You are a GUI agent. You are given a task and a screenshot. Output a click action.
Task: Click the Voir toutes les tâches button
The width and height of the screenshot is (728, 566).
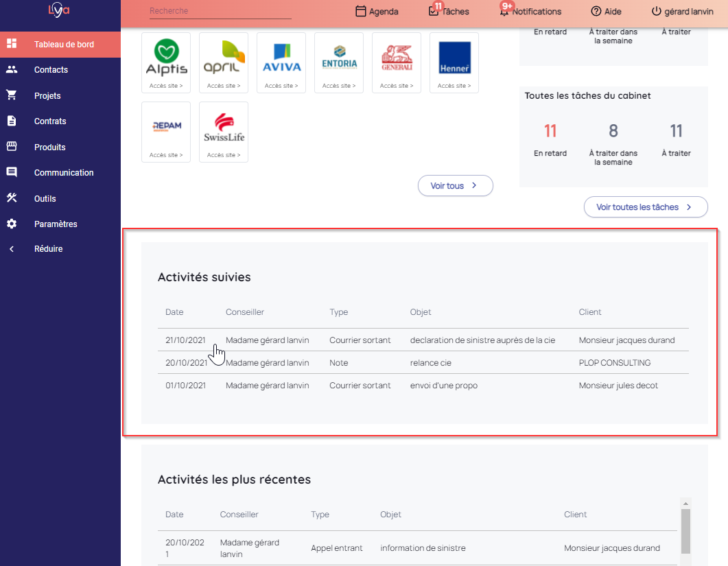(x=645, y=207)
